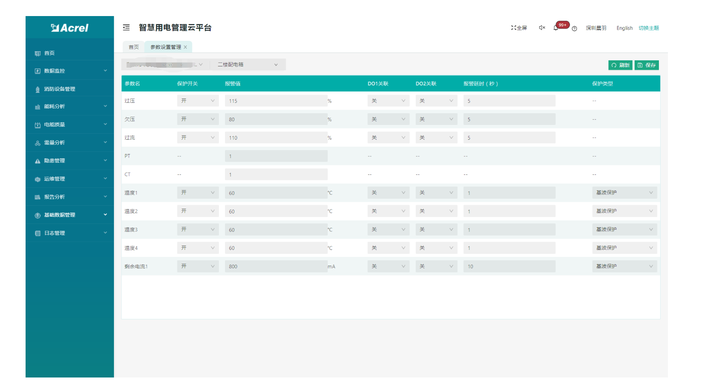Click the Acrel logo
720x384 pixels.
(x=69, y=28)
